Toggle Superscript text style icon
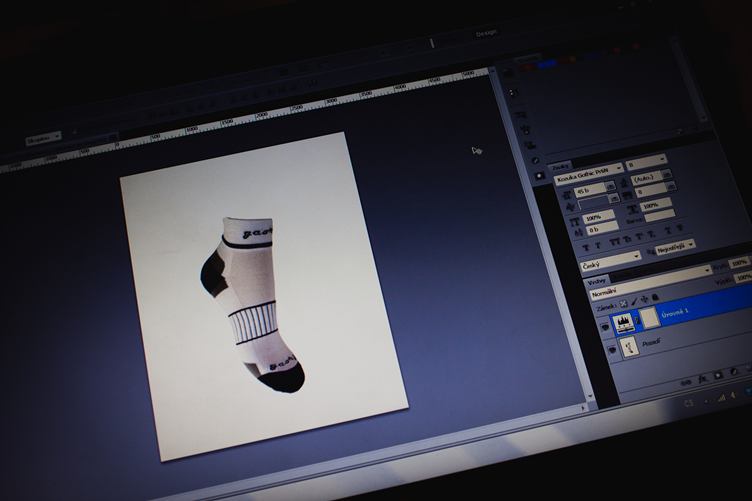752x501 pixels. point(639,236)
